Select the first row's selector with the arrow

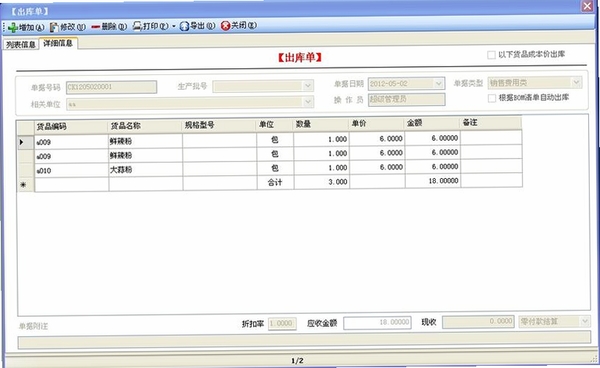26,142
